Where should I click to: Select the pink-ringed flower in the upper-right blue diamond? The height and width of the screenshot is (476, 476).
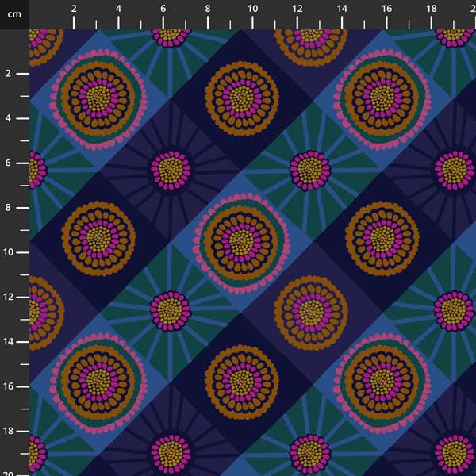coord(382,98)
